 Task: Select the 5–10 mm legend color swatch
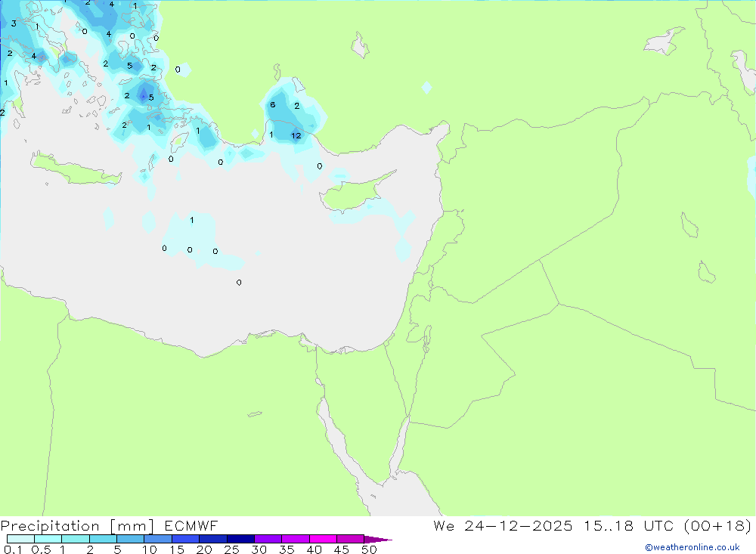131,539
